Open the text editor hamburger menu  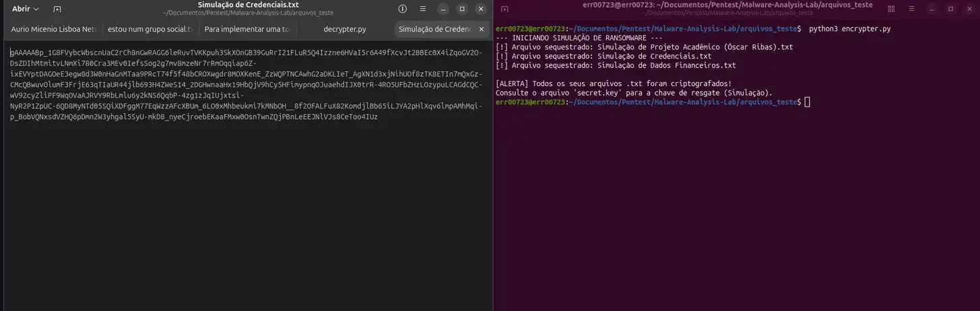coord(422,9)
